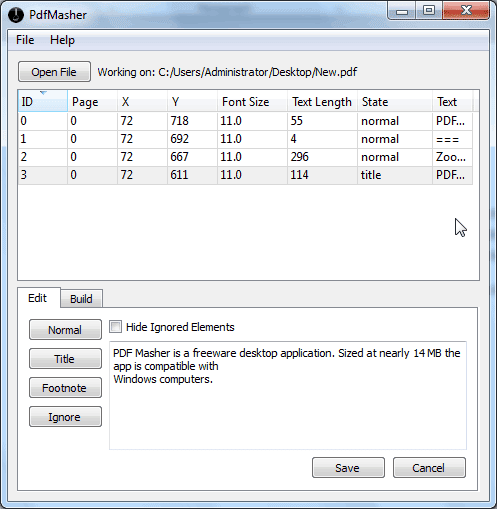Select row with Y value 692
This screenshot has height=509, width=497.
(245, 139)
